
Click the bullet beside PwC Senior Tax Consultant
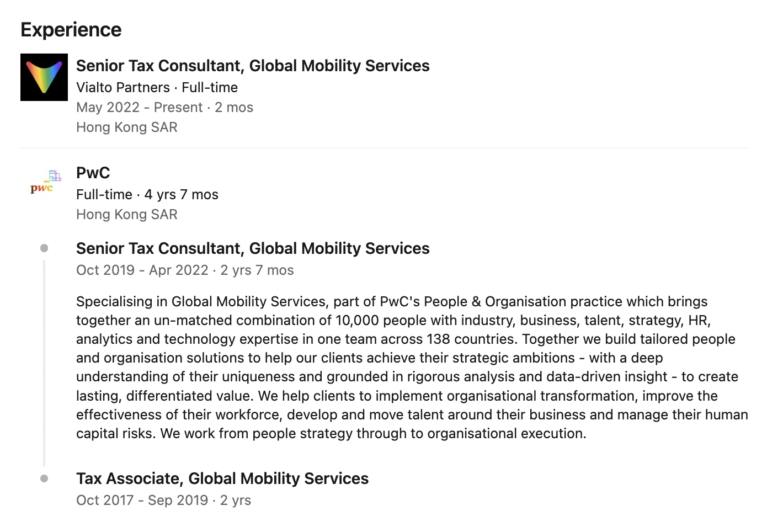point(44,248)
